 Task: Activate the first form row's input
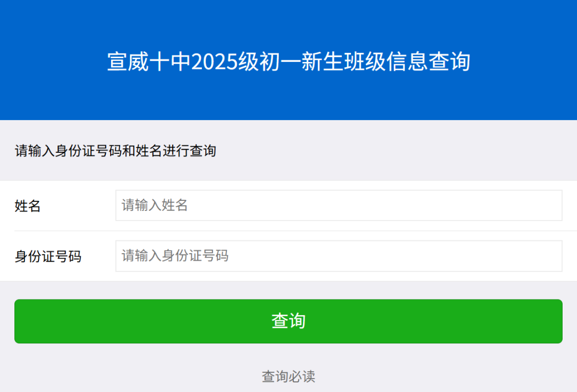pos(339,205)
